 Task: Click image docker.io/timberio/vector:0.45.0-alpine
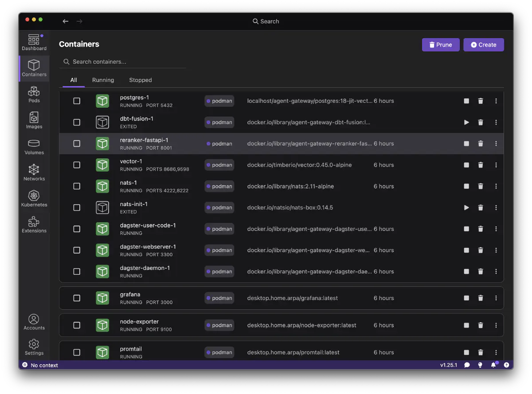[x=299, y=165]
